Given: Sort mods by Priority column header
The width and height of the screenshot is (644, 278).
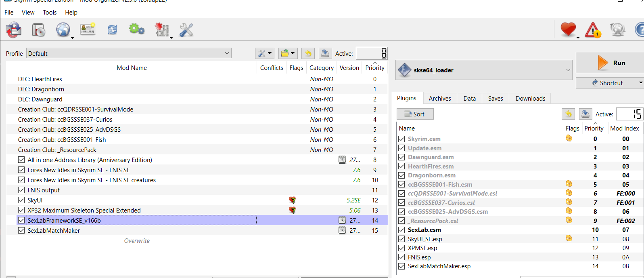Looking at the screenshot, I should (x=375, y=67).
